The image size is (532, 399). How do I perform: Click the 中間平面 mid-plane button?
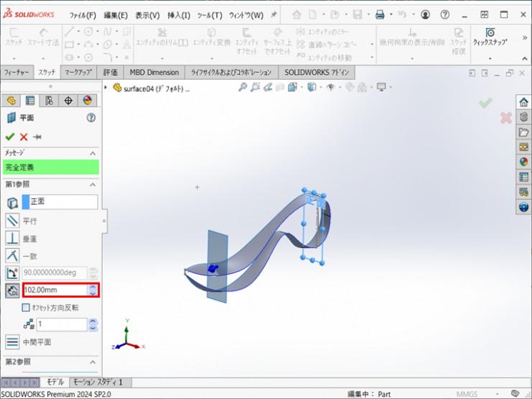click(x=12, y=342)
